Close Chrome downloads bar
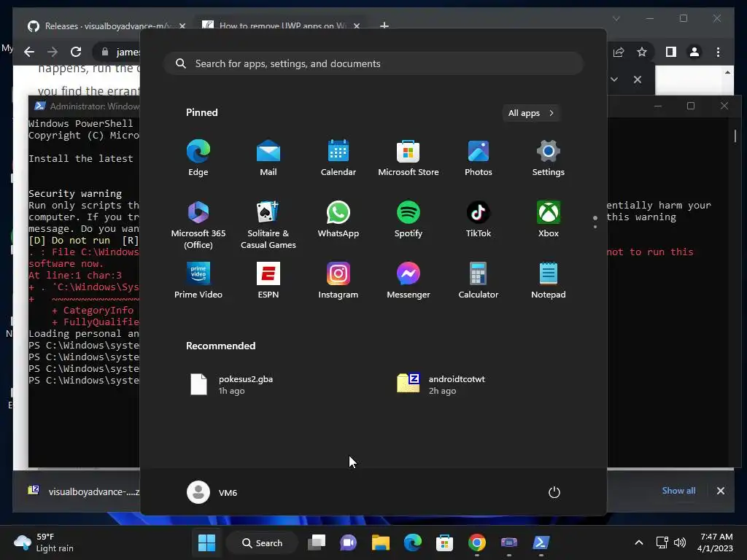747x560 pixels. tap(720, 491)
